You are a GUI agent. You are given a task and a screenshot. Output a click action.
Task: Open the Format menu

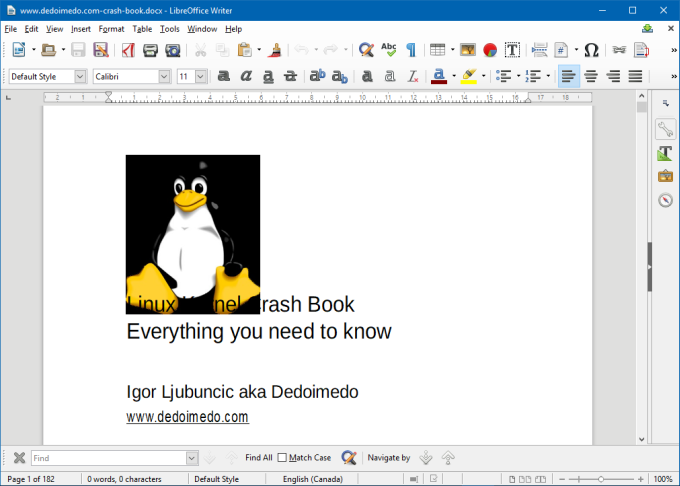(111, 29)
